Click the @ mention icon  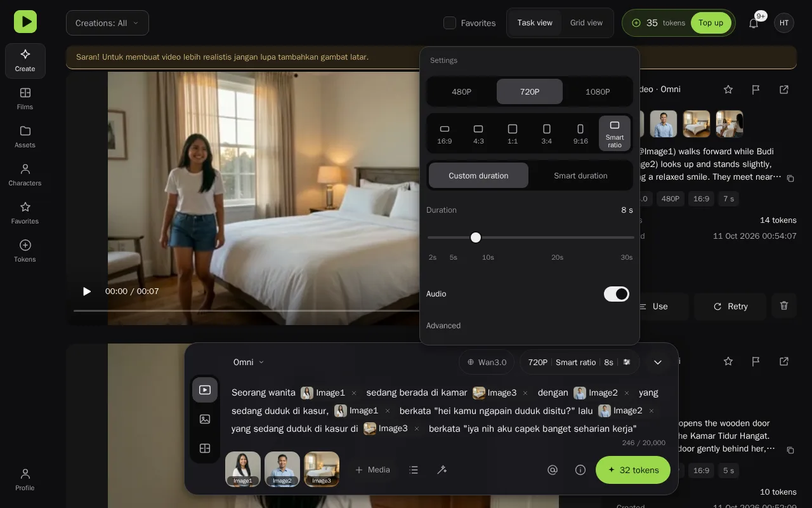coord(553,470)
